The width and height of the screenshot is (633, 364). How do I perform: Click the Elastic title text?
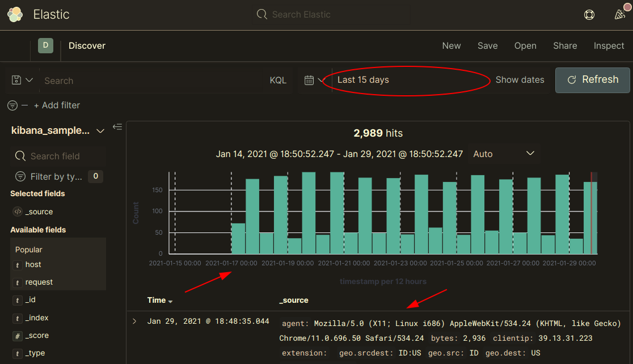51,15
